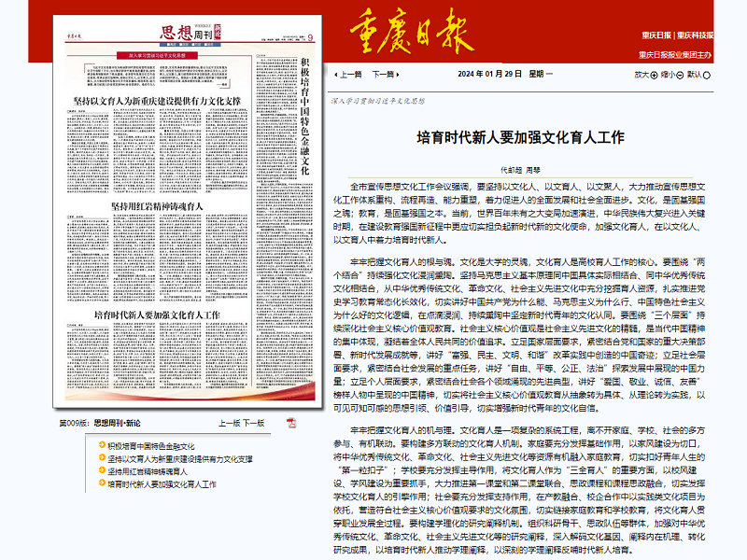The image size is (747, 560).
Task: Go to next page 下一版
Action: pos(253,423)
